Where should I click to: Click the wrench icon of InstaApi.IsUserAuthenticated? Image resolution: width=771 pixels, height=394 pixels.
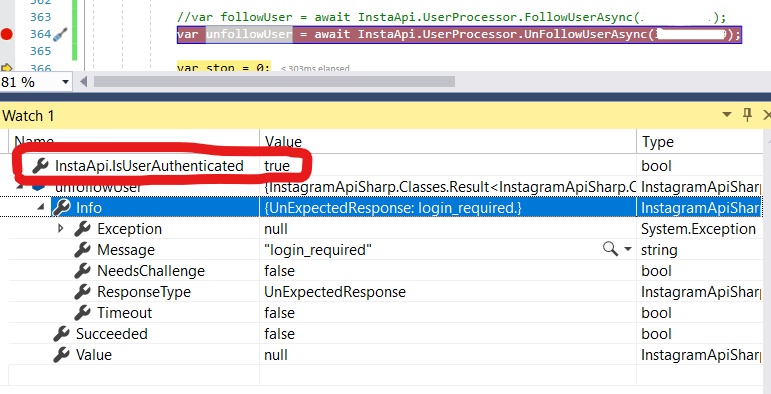(40, 166)
